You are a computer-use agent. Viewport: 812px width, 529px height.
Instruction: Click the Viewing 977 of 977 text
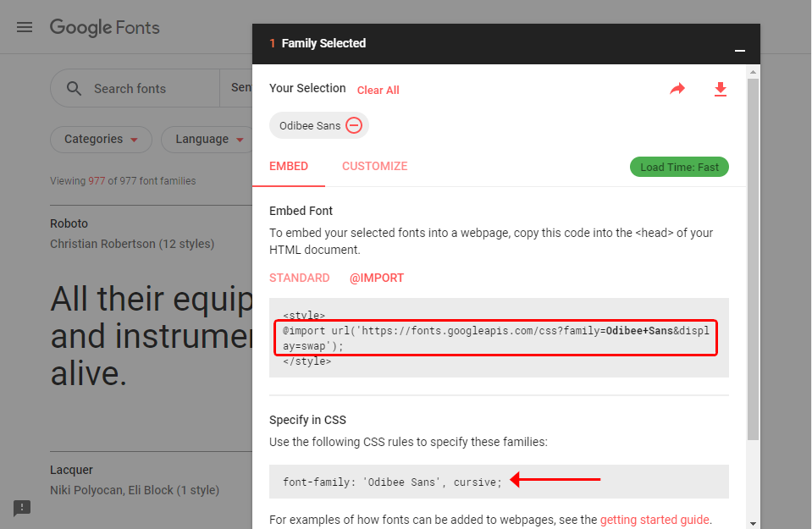click(x=123, y=180)
